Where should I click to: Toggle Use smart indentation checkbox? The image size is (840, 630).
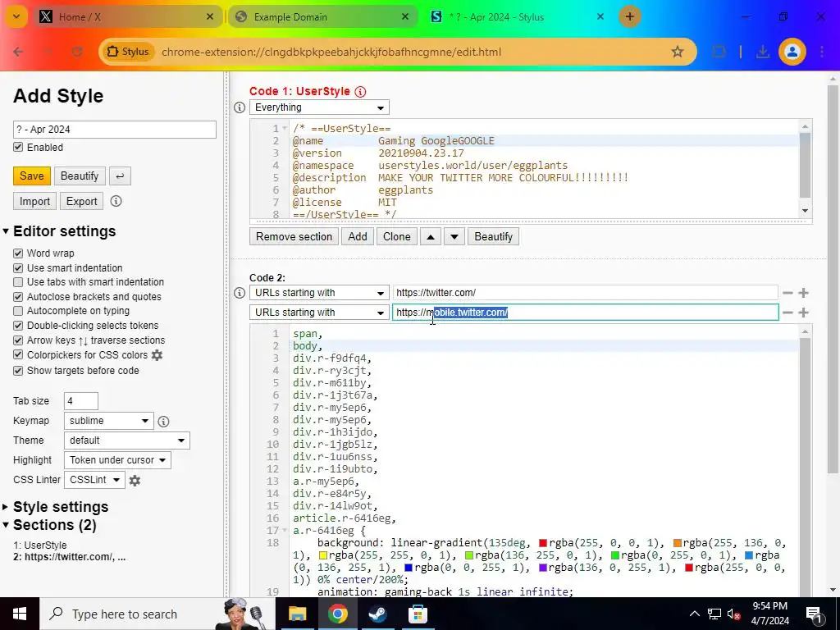18,268
